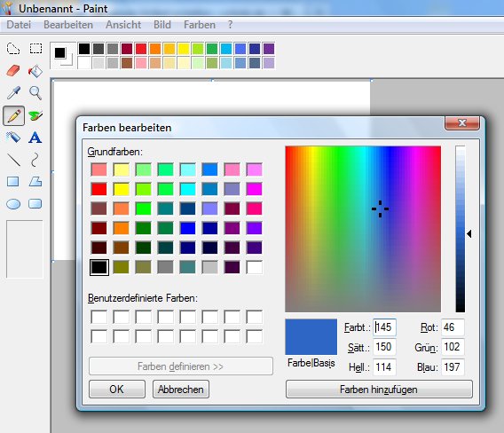Click the OK button

pyautogui.click(x=116, y=390)
